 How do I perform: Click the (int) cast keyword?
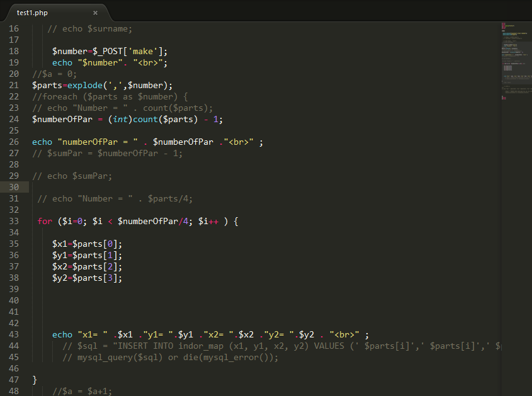point(120,120)
